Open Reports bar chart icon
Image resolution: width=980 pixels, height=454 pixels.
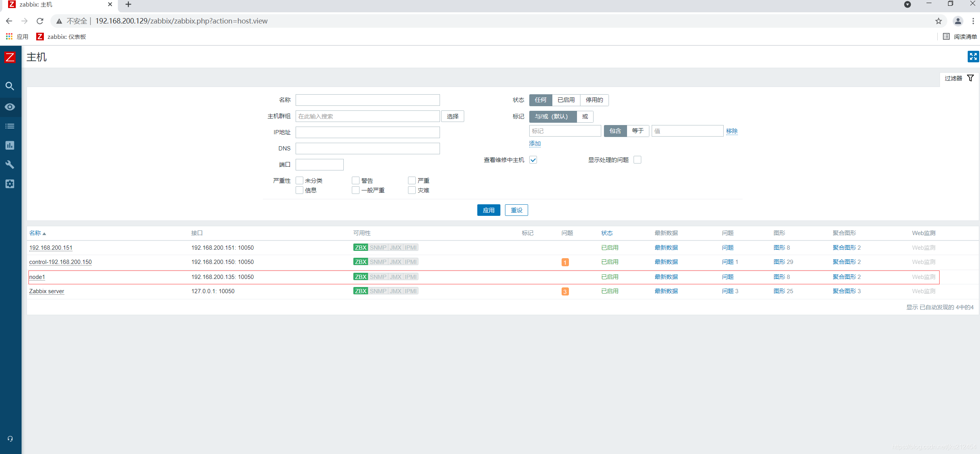(10, 145)
